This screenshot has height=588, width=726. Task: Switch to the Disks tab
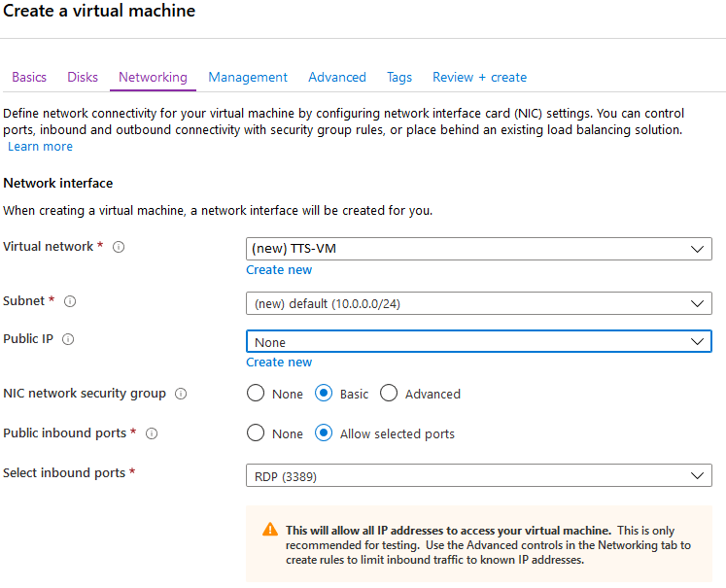click(83, 77)
